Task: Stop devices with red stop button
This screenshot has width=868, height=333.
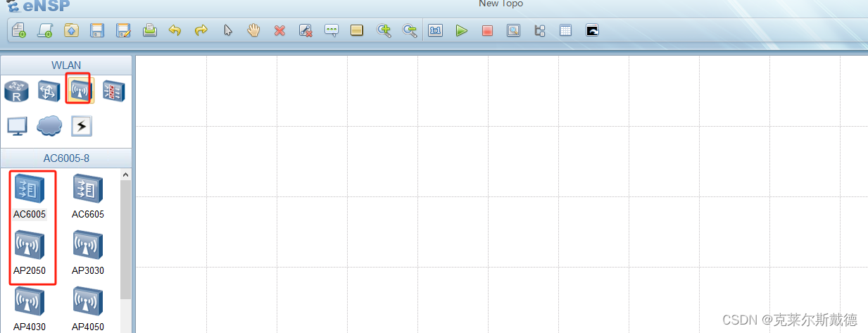Action: click(487, 30)
